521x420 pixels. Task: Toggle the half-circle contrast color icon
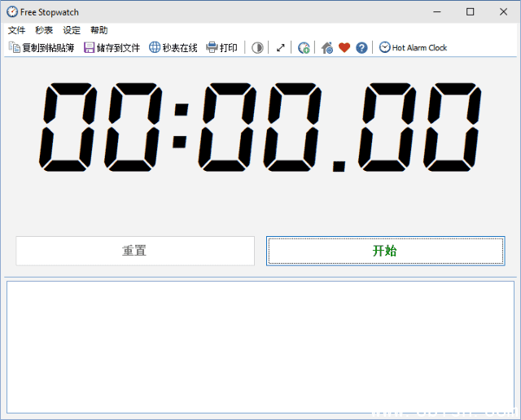257,48
